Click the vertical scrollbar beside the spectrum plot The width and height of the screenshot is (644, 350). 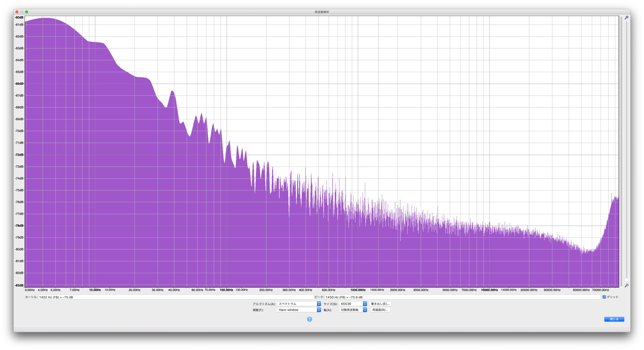(621, 151)
